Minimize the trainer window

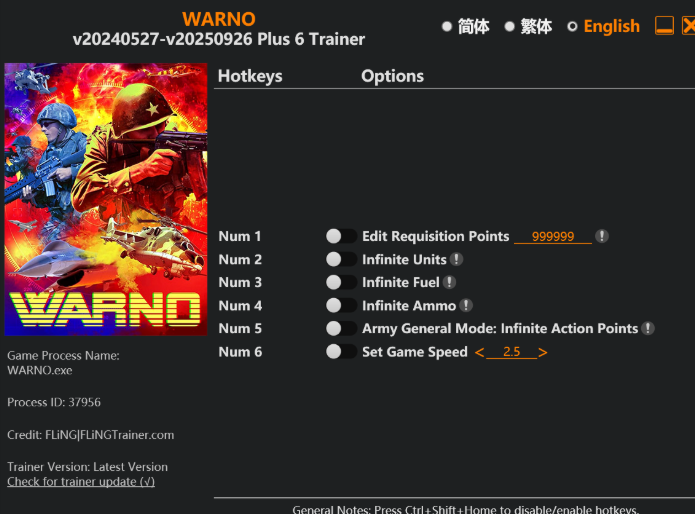tap(664, 26)
